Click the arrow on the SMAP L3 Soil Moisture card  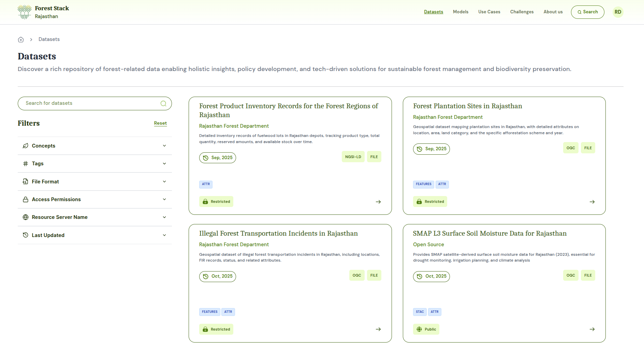(592, 329)
